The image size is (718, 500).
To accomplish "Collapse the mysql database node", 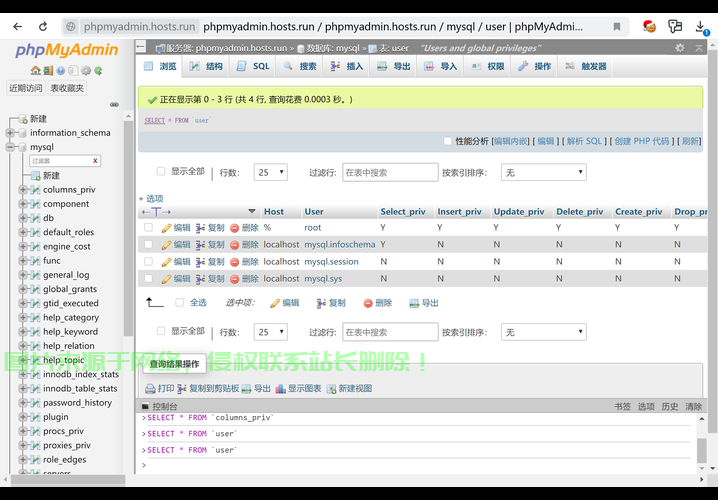I will (10, 147).
